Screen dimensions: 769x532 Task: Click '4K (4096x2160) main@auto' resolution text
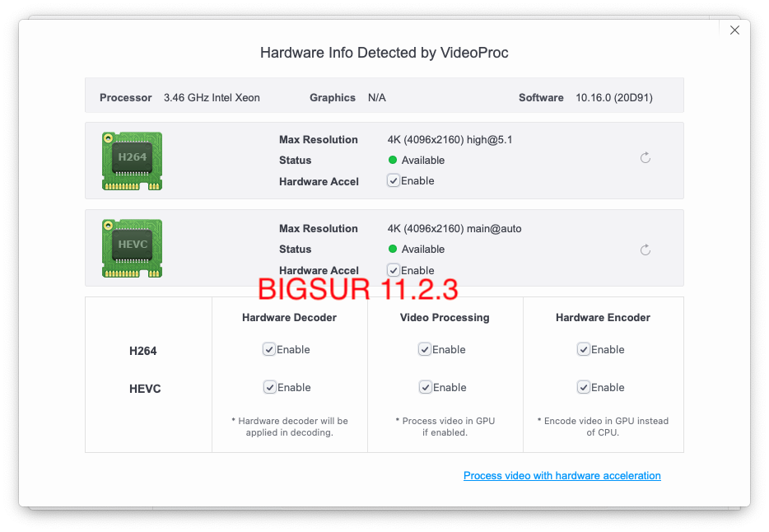pyautogui.click(x=454, y=228)
